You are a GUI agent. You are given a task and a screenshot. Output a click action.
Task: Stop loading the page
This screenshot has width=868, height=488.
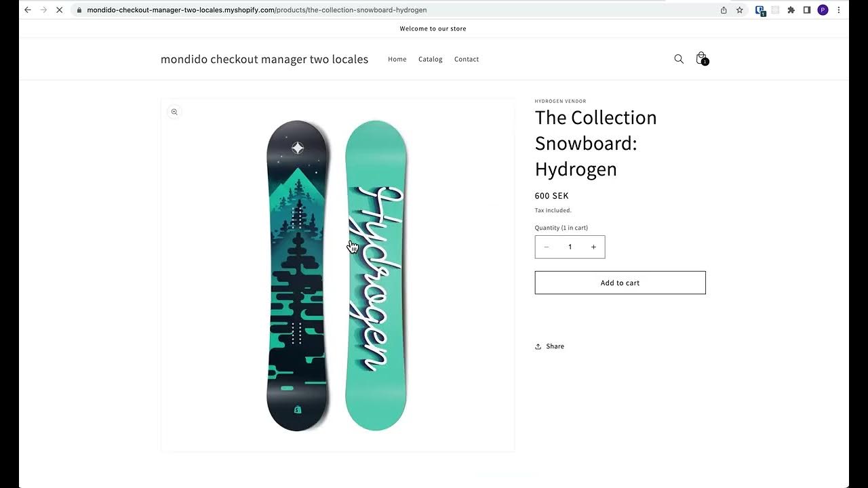point(60,10)
